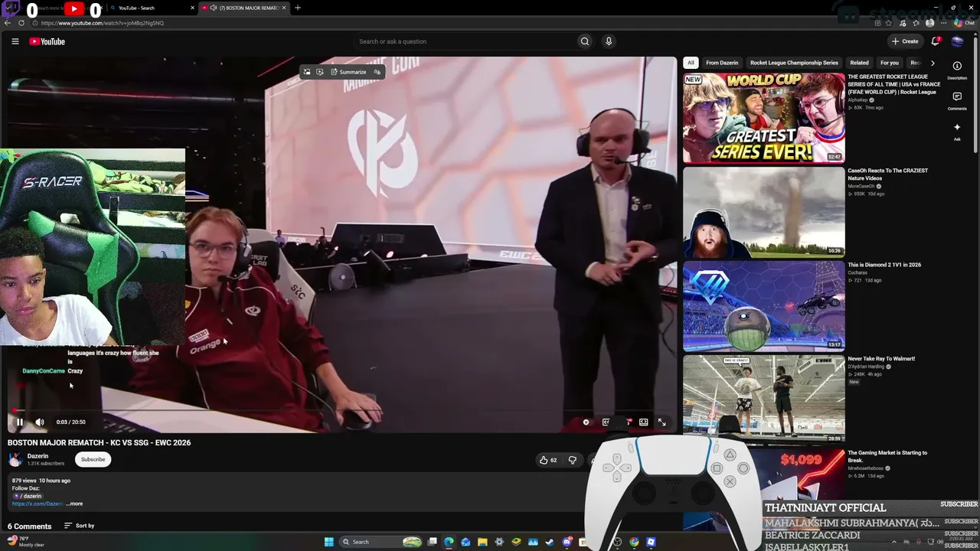The image size is (980, 551).
Task: Open the CaseOh Reacts video title
Action: coord(887,174)
